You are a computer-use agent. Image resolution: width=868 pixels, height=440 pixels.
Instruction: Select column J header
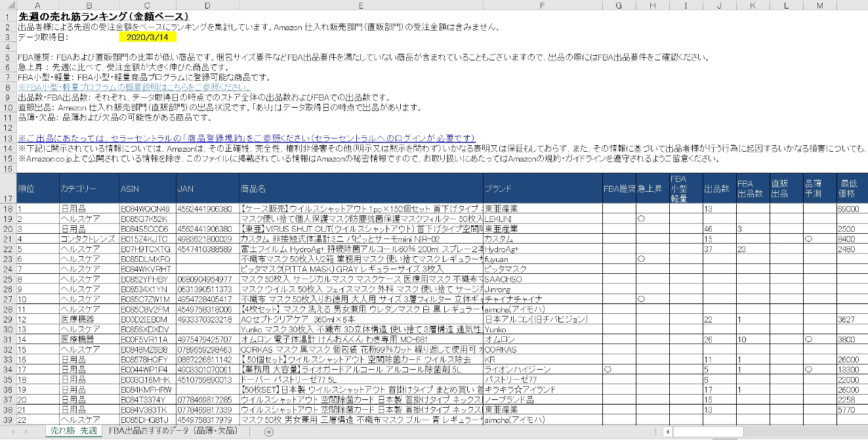[x=718, y=5]
